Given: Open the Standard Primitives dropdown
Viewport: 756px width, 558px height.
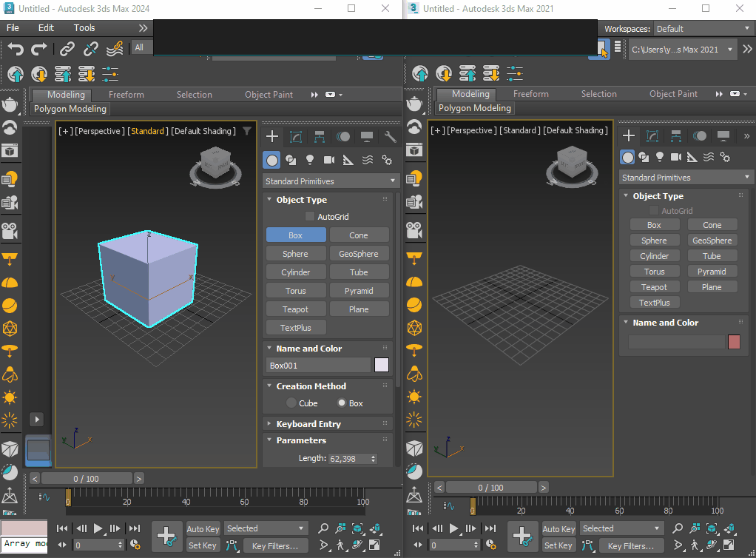Looking at the screenshot, I should [x=329, y=181].
